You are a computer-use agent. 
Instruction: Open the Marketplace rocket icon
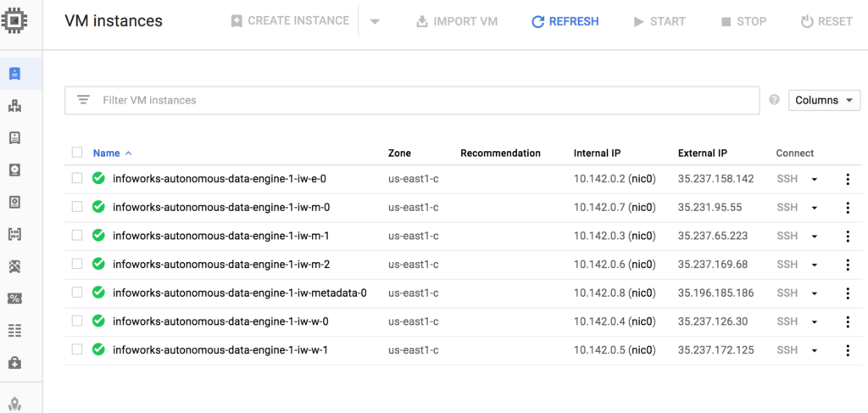15,405
